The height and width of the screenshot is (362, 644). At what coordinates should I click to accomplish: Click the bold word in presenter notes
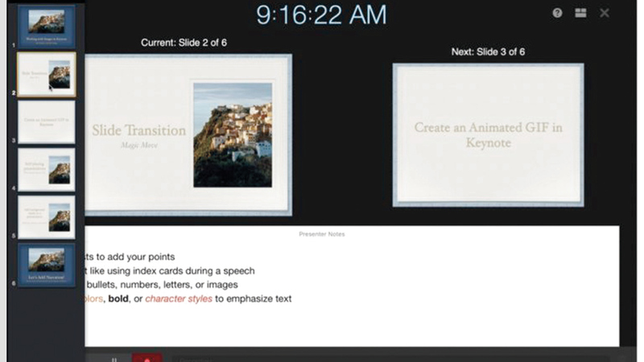(118, 298)
